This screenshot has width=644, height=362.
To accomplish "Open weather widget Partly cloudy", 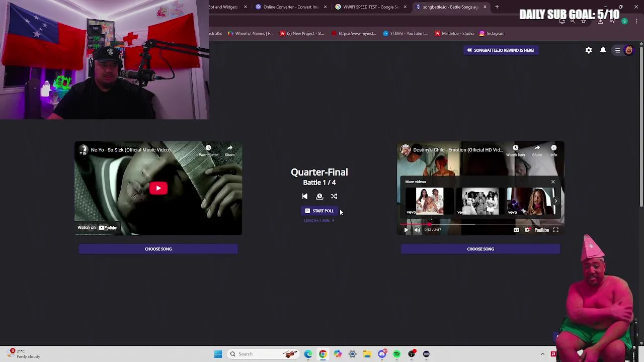I will click(23, 354).
